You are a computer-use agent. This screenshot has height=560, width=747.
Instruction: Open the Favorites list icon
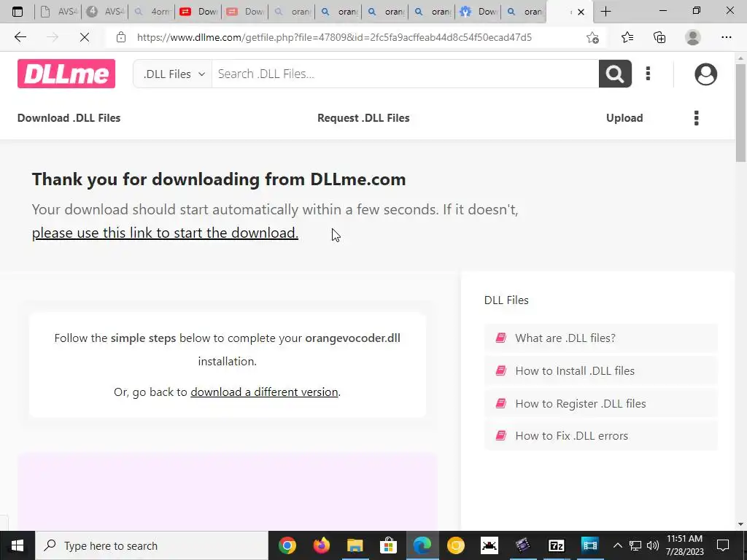(x=627, y=37)
